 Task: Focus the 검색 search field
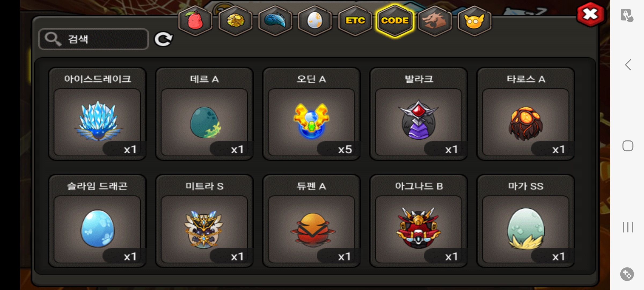[x=93, y=39]
